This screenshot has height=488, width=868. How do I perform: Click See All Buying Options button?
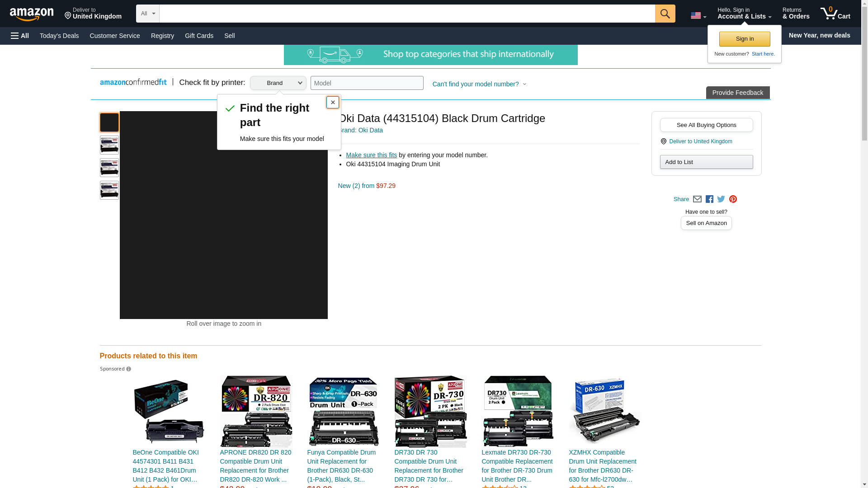point(706,125)
